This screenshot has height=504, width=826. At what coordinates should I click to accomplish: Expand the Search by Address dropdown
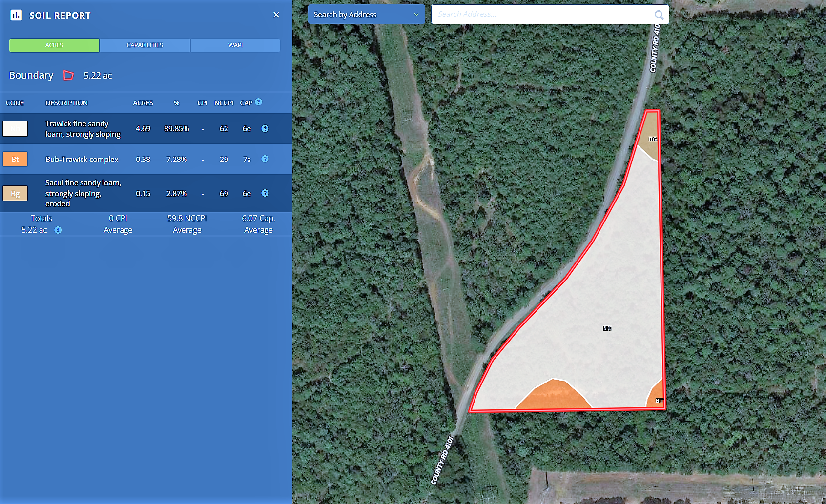366,15
